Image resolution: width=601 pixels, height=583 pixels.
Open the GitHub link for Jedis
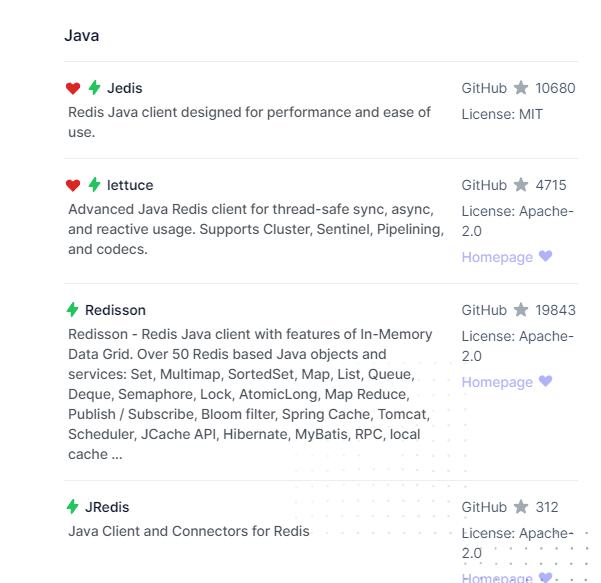484,88
